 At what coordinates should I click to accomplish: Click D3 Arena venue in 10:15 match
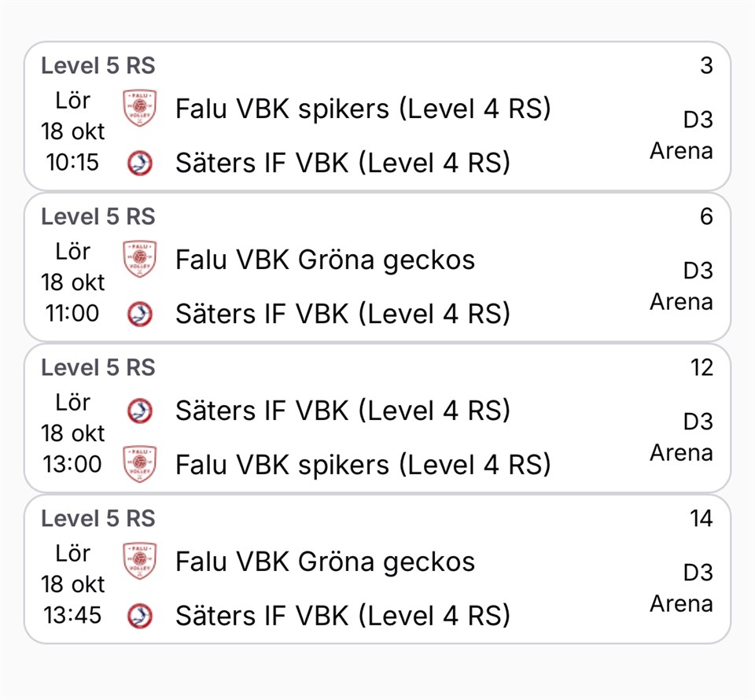[x=682, y=135]
